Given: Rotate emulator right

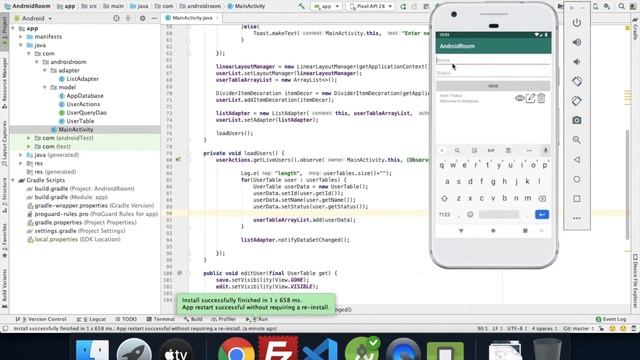Looking at the screenshot, I should (x=576, y=100).
